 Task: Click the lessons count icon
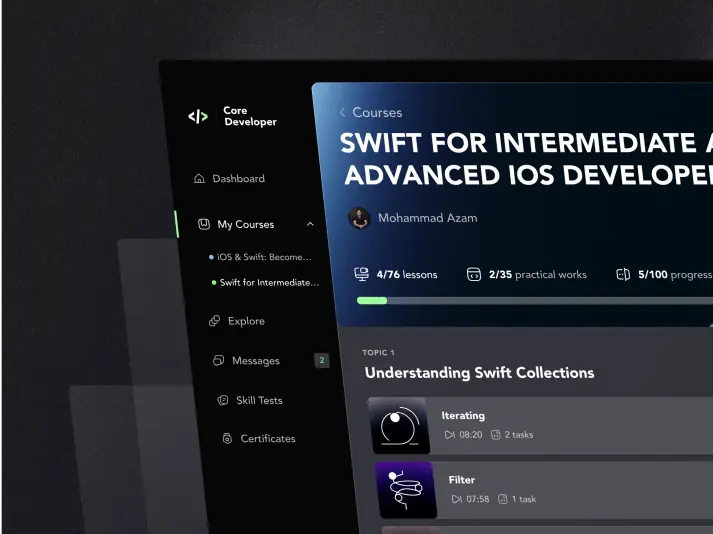(x=362, y=274)
